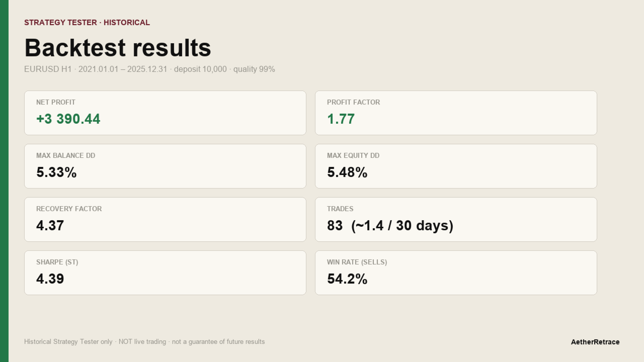The width and height of the screenshot is (644, 362).
Task: Select the Net Profit card
Action: point(165,113)
